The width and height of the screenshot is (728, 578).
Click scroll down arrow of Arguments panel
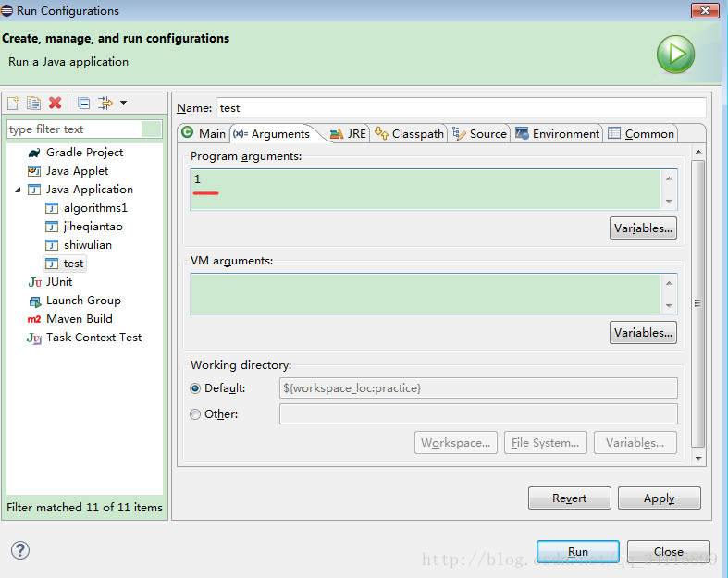pos(698,458)
